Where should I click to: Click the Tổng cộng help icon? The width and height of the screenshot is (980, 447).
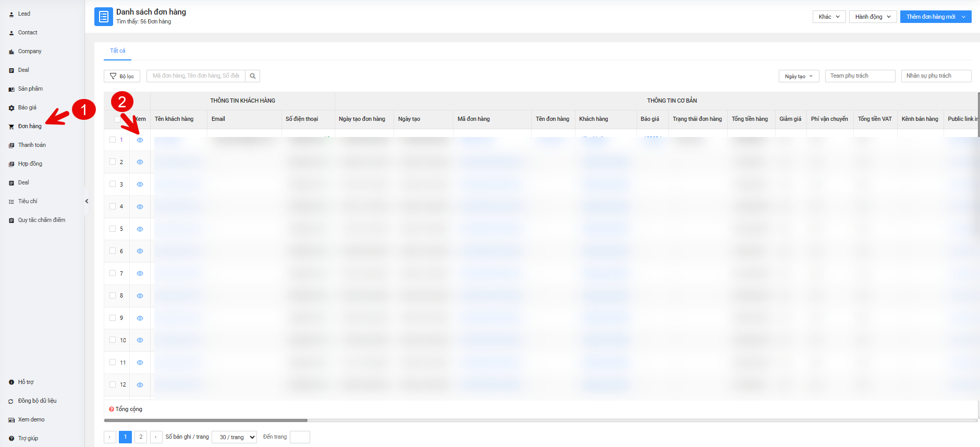pos(111,409)
